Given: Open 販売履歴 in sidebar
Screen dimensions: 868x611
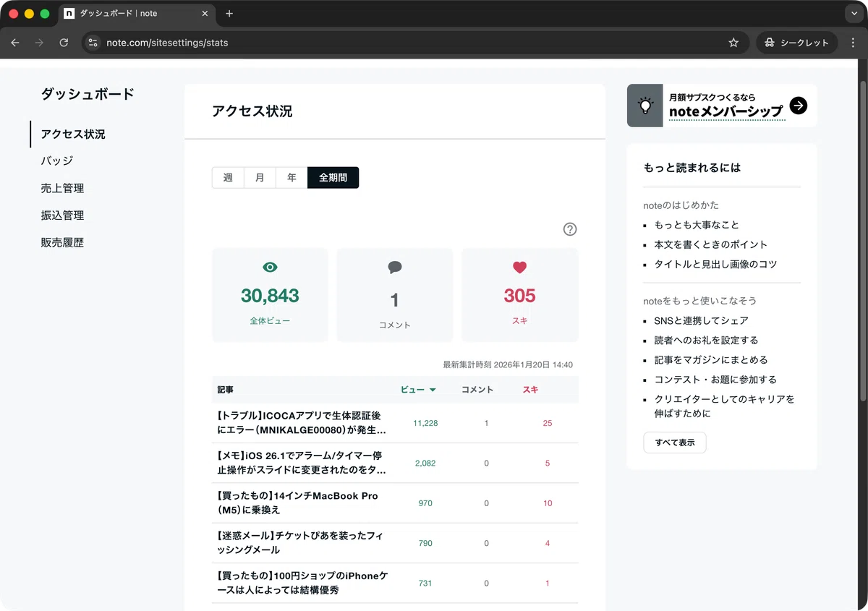Looking at the screenshot, I should coord(62,243).
